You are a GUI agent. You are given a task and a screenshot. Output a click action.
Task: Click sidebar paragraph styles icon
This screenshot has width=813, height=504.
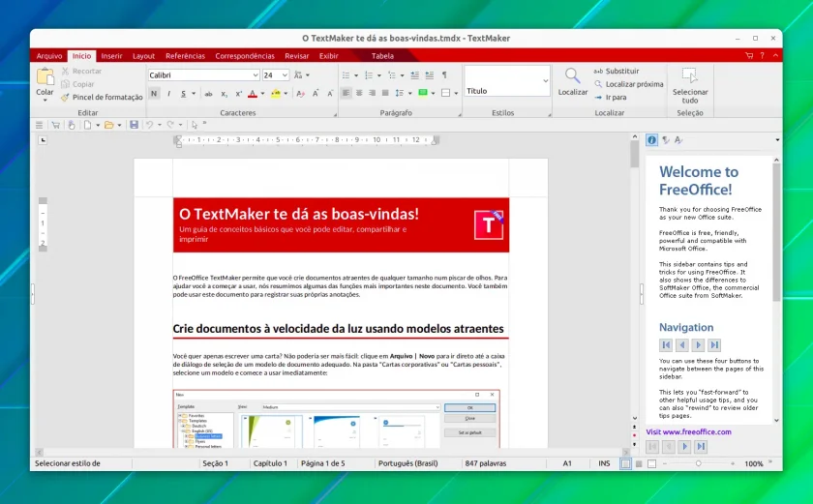tap(666, 140)
